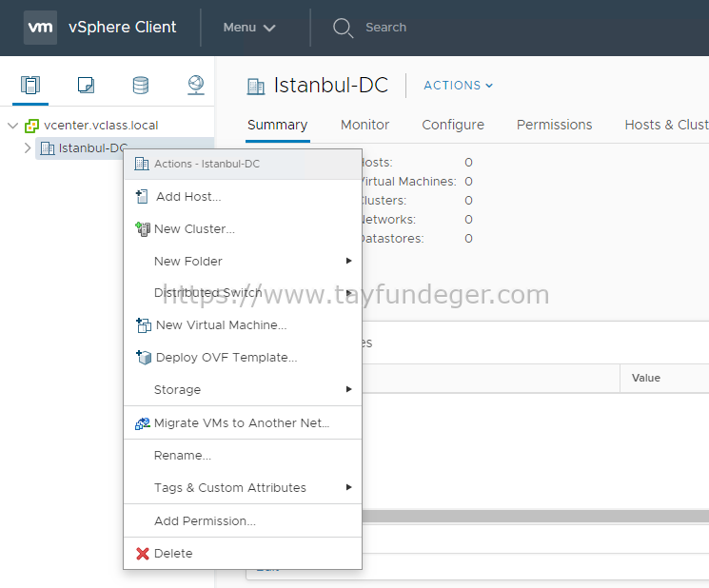Select Istanbul-DC in inventory tree

pos(92,148)
